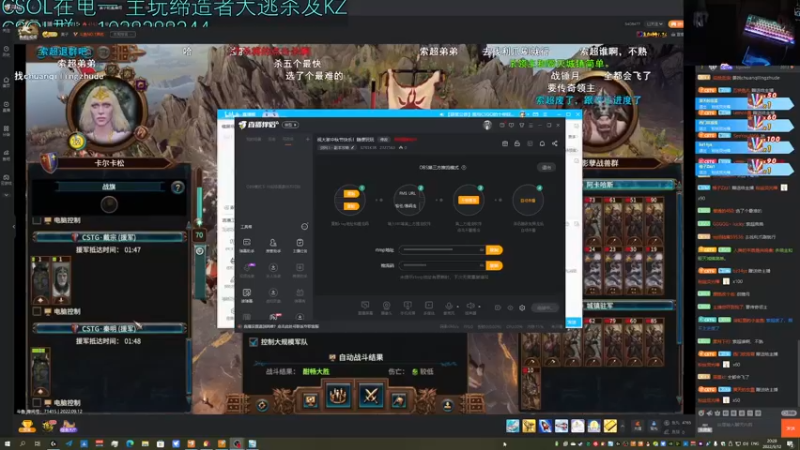Select the CSTG-秦明 reinforcement header
This screenshot has height=450, width=800.
(109, 329)
